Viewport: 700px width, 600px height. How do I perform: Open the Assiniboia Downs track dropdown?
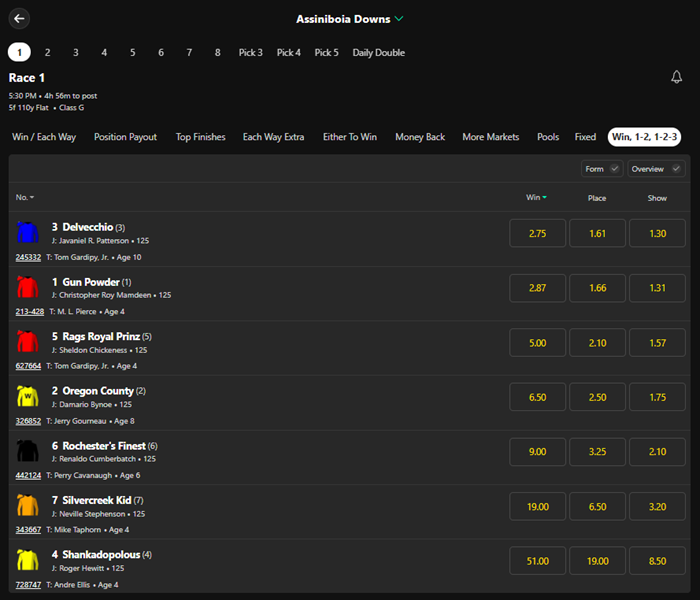point(350,19)
